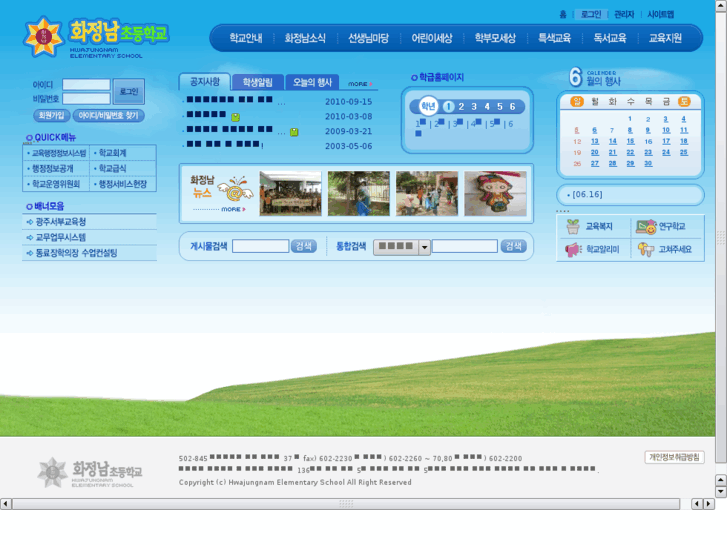
Task: Open the 학부모세상 menu
Action: (495, 38)
